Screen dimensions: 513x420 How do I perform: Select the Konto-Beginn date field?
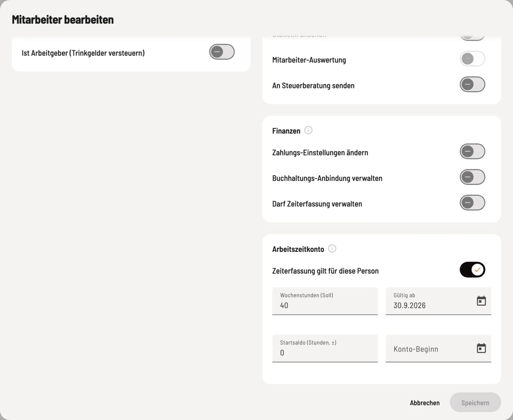(x=438, y=349)
